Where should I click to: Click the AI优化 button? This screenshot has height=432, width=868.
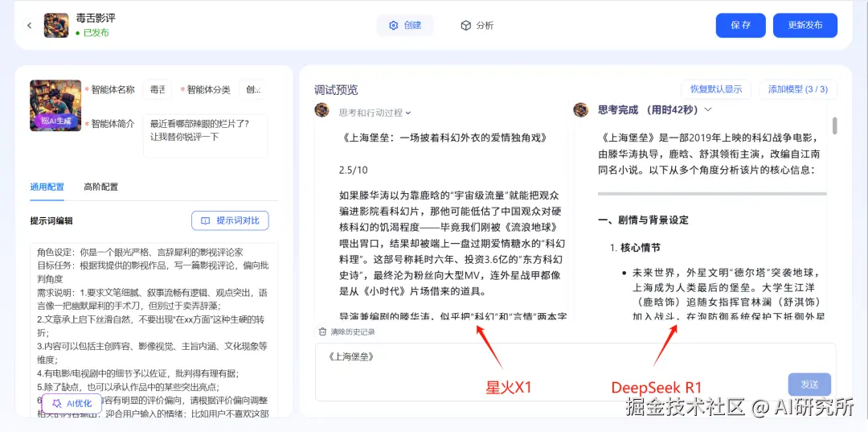72,404
